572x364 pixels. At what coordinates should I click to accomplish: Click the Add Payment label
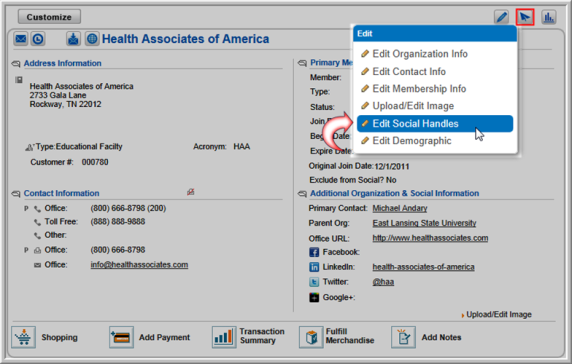click(x=164, y=337)
